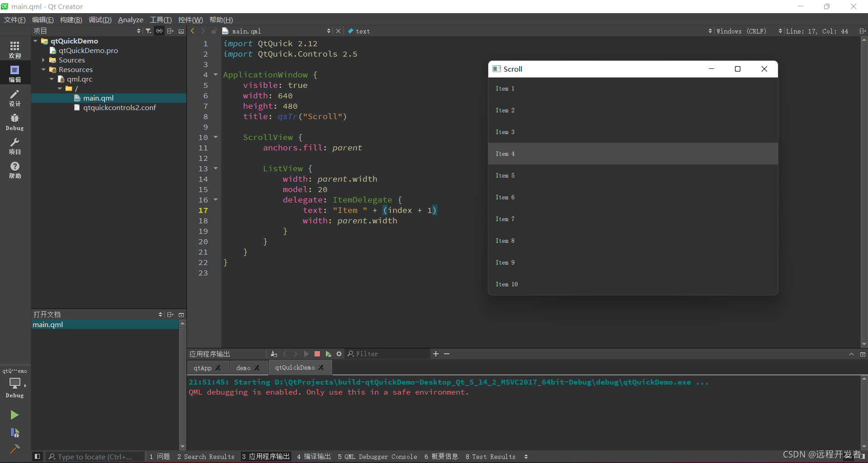
Task: Open the 8 Test Results pane
Action: [490, 456]
